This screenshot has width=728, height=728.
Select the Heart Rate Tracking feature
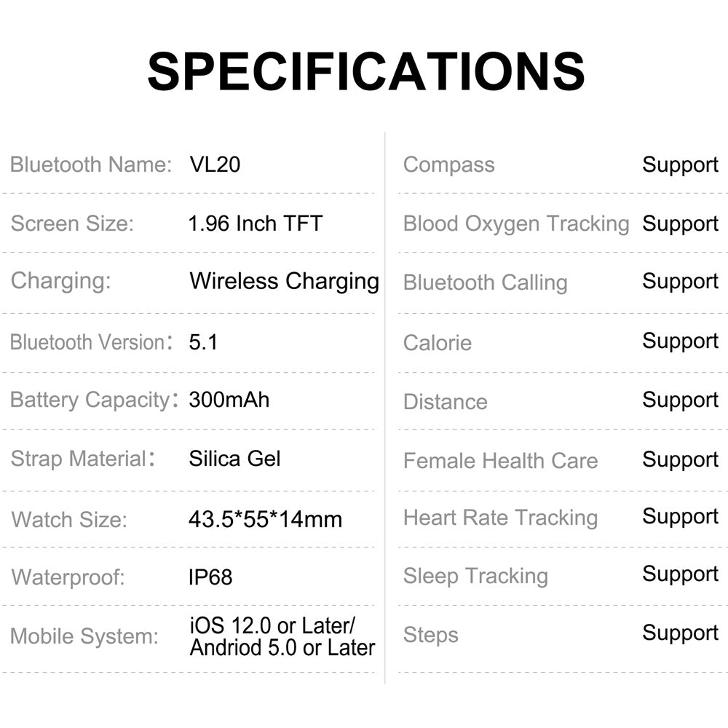pyautogui.click(x=500, y=518)
